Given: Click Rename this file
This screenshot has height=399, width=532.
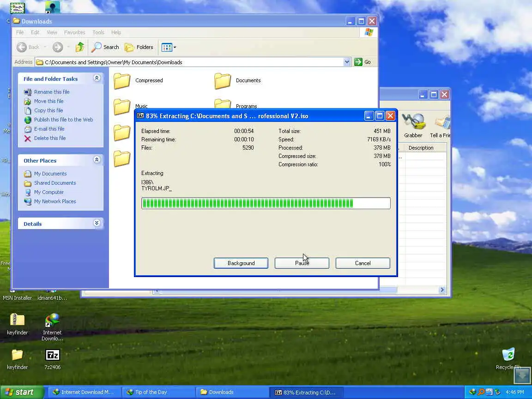Looking at the screenshot, I should click(52, 92).
